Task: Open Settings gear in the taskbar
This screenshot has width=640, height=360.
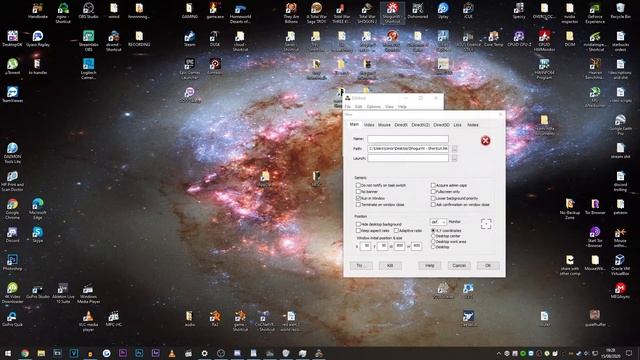Action: (x=204, y=353)
